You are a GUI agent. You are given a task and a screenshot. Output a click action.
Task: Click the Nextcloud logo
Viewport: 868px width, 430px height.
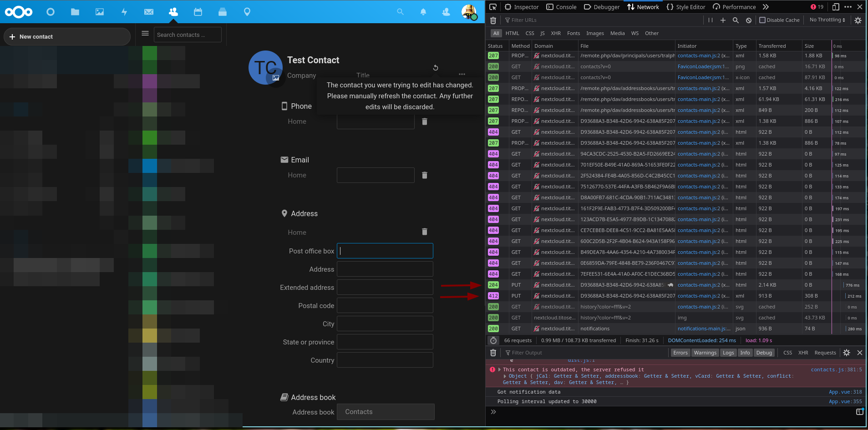coord(19,12)
